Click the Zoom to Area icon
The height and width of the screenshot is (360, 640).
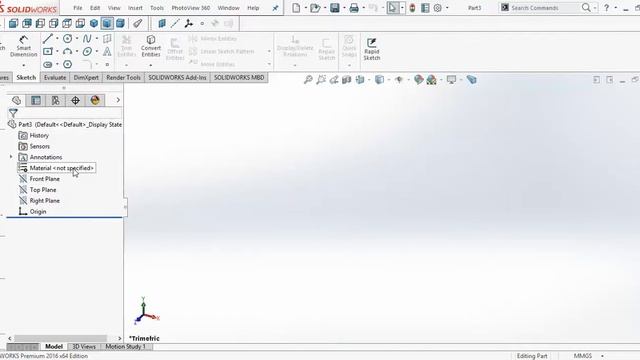[321, 80]
